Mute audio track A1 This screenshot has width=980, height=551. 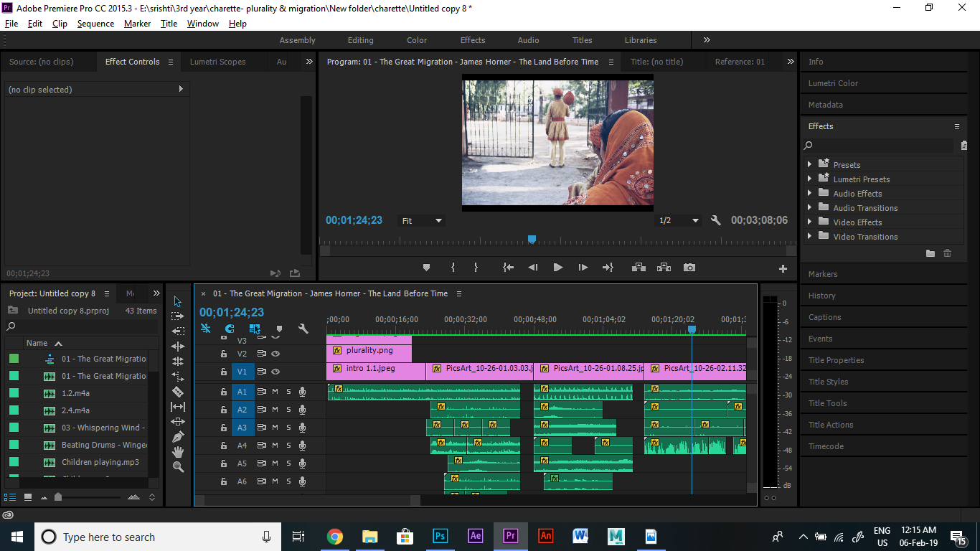pos(275,392)
